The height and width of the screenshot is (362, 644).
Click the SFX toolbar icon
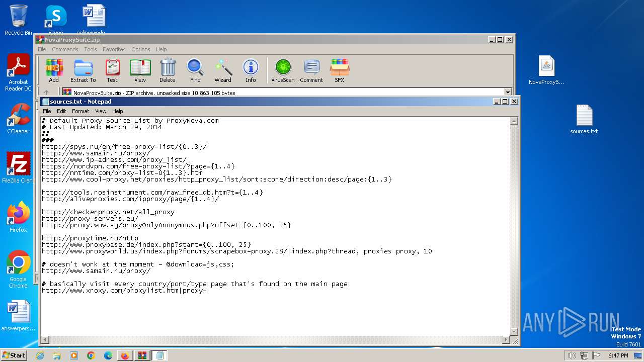pyautogui.click(x=340, y=70)
